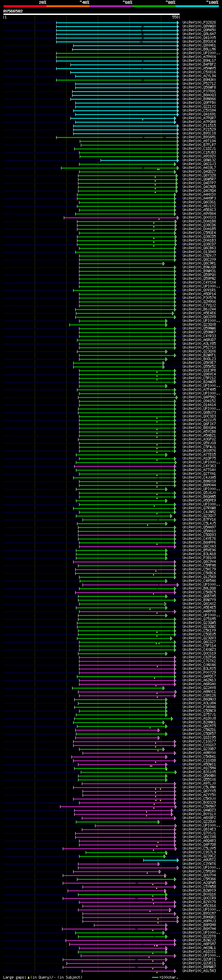222x980 pixels.
Task: Select hit UniRef100_B6H7A4
Action: [x=199, y=928]
